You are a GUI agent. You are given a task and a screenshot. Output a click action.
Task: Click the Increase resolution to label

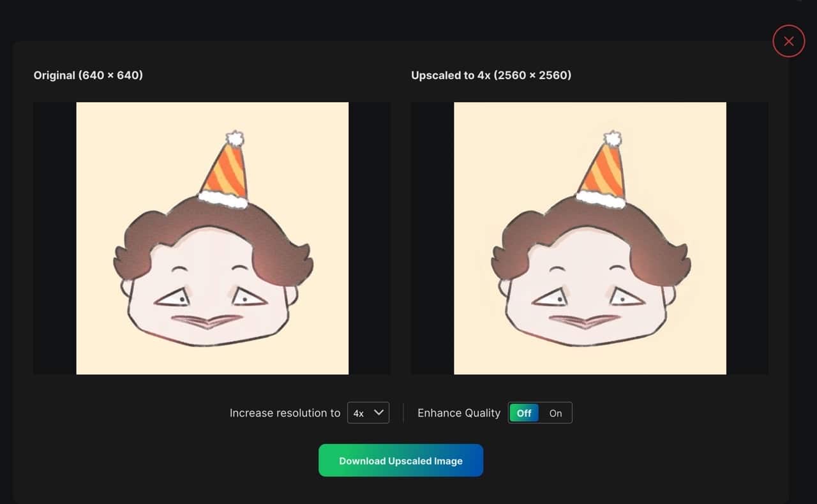click(x=285, y=413)
